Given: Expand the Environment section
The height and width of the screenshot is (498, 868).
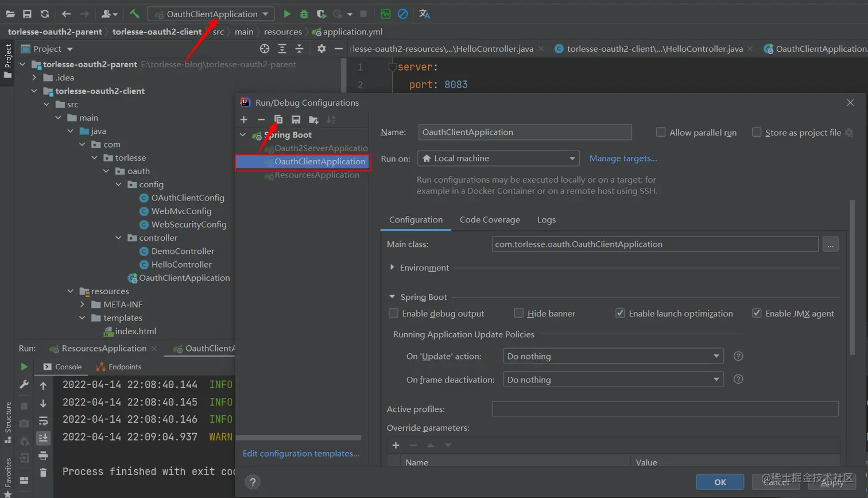Looking at the screenshot, I should point(392,268).
